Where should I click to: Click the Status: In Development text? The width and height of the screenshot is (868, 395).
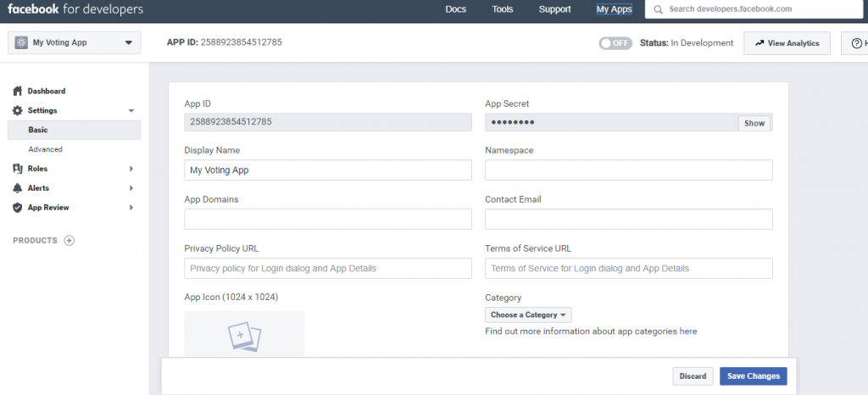pos(687,42)
